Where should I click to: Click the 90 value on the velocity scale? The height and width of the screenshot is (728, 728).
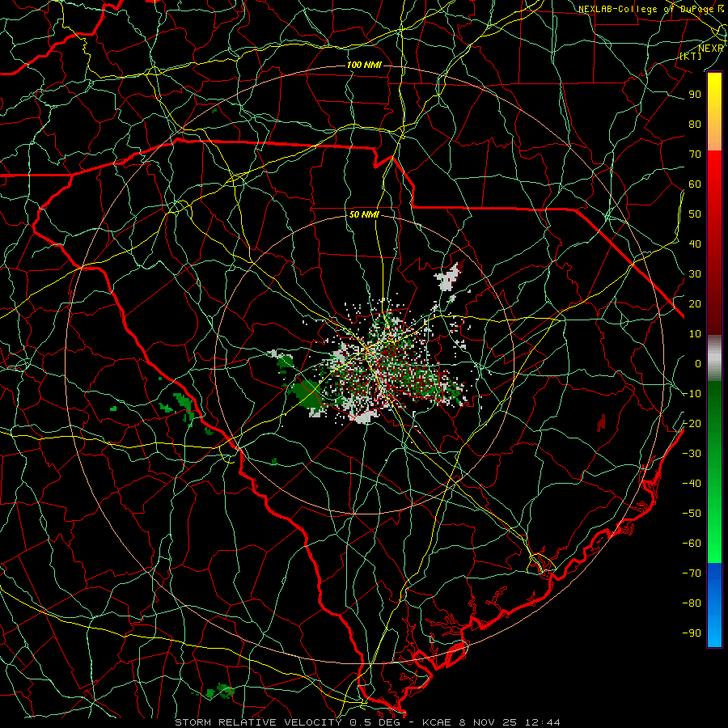click(695, 94)
